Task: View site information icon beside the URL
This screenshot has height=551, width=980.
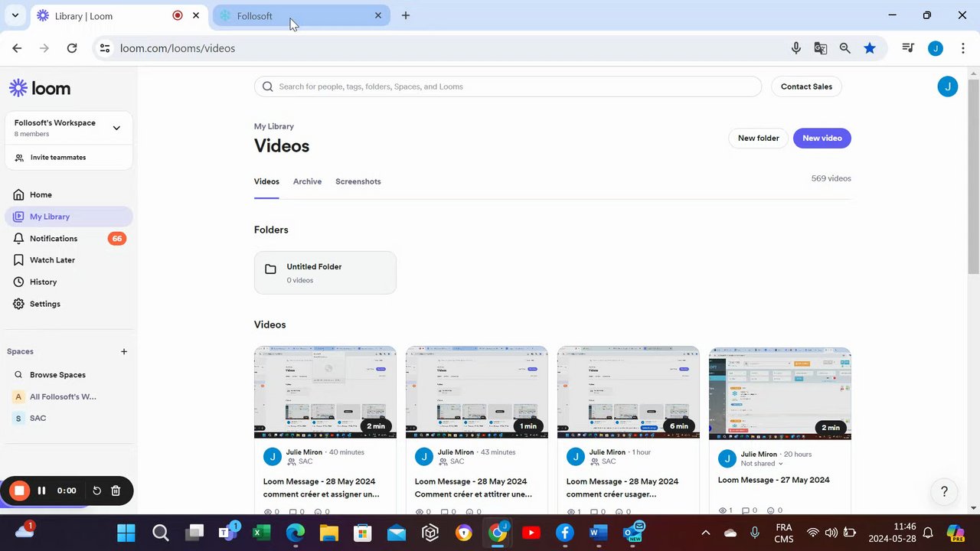Action: point(105,48)
